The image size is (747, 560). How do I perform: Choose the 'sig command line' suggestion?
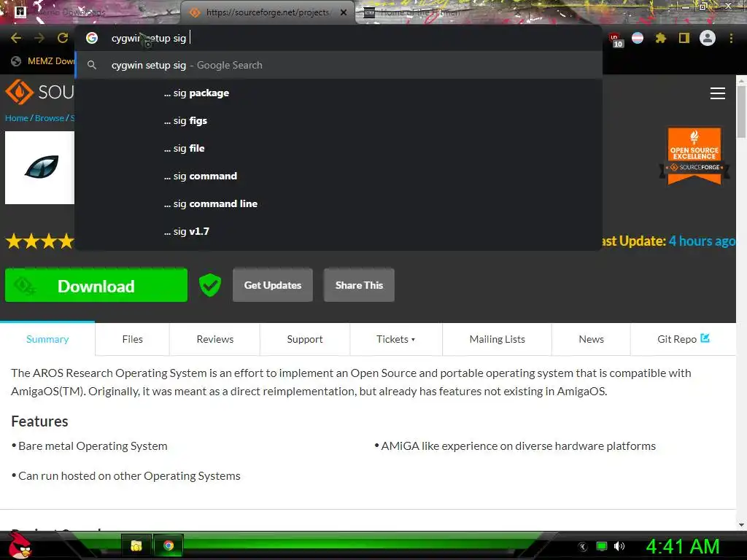[338, 203]
